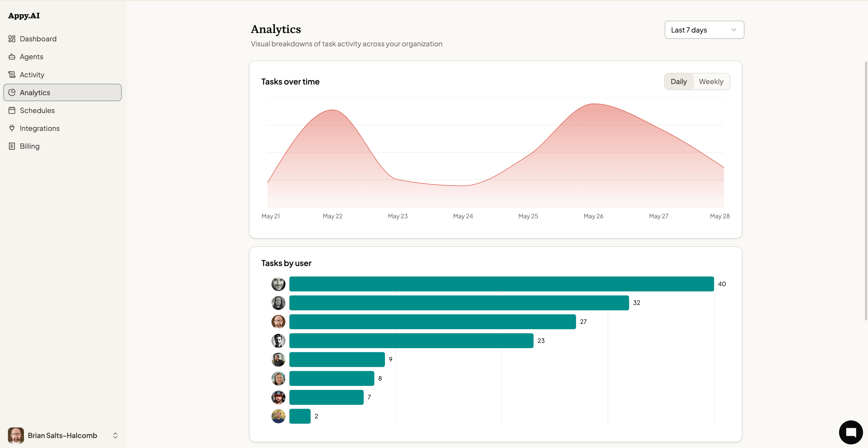Image resolution: width=868 pixels, height=448 pixels.
Task: Click the May 21 axis label
Action: [x=271, y=216]
